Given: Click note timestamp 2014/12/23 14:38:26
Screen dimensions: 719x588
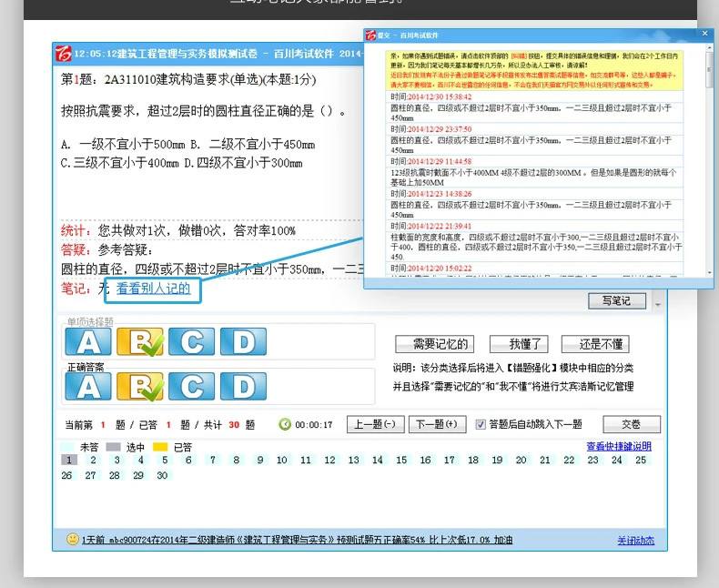Looking at the screenshot, I should [440, 194].
